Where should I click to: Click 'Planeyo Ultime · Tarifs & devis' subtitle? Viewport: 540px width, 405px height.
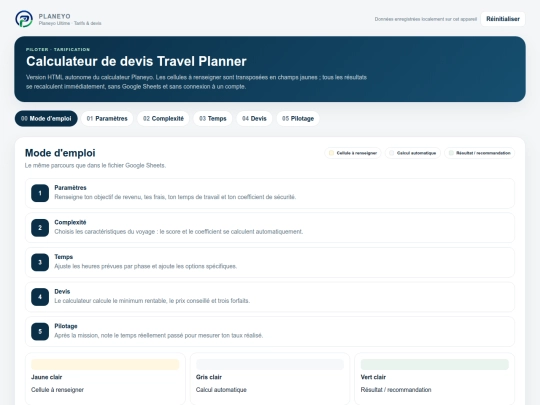70,23
